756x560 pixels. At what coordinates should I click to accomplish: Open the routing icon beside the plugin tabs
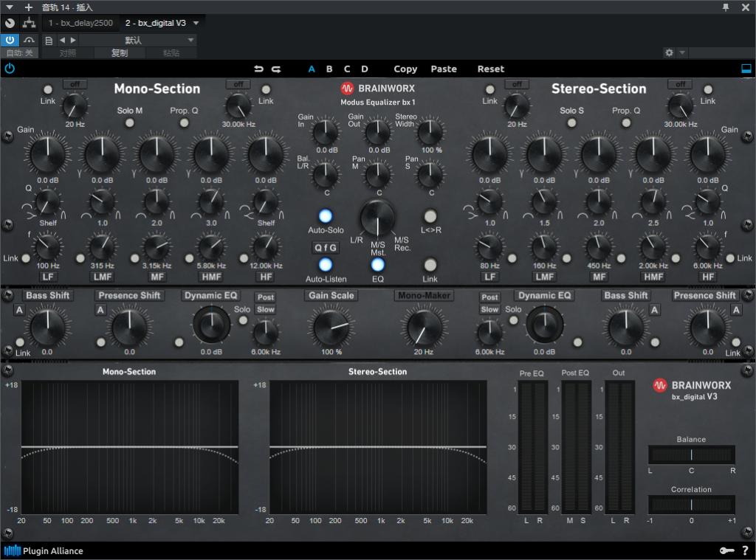[29, 23]
